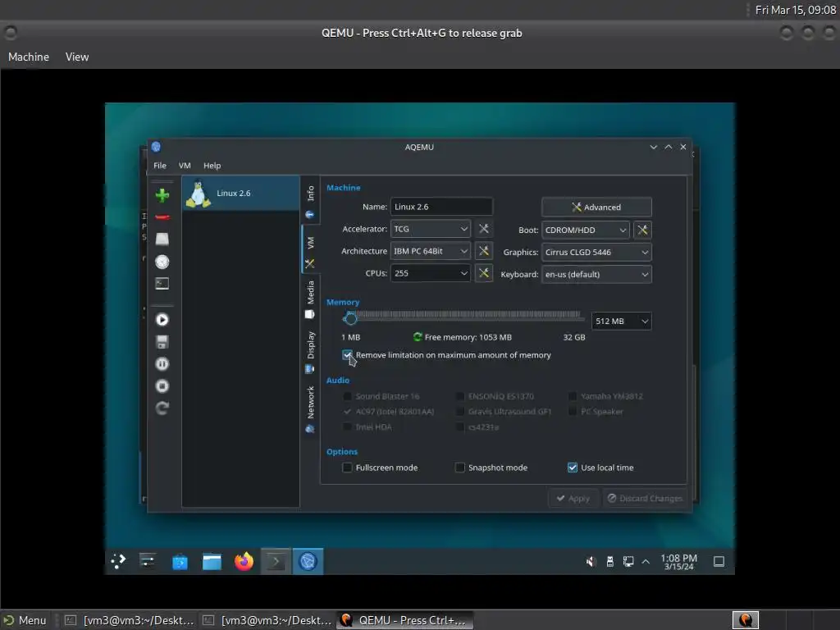Viewport: 840px width, 630px height.
Task: Click the memory slider handle
Action: coord(350,318)
